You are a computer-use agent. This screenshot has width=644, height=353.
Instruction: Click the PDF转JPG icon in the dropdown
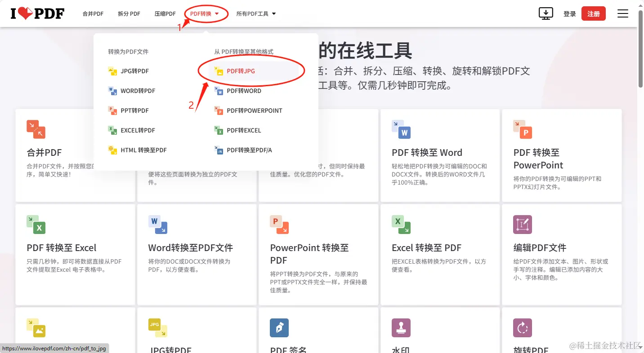coord(219,71)
